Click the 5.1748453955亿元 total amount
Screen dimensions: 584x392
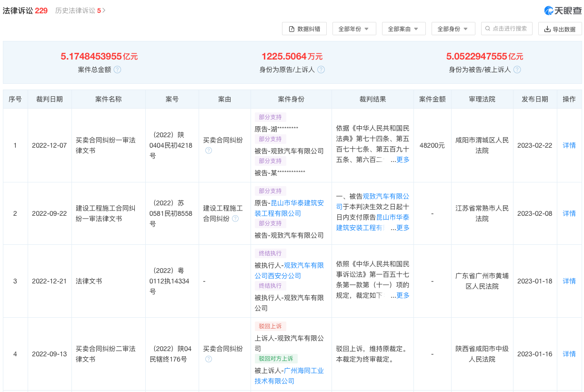(99, 56)
